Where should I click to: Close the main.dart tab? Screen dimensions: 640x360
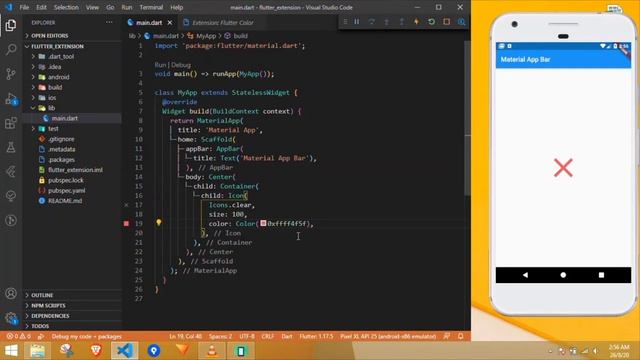pos(170,23)
